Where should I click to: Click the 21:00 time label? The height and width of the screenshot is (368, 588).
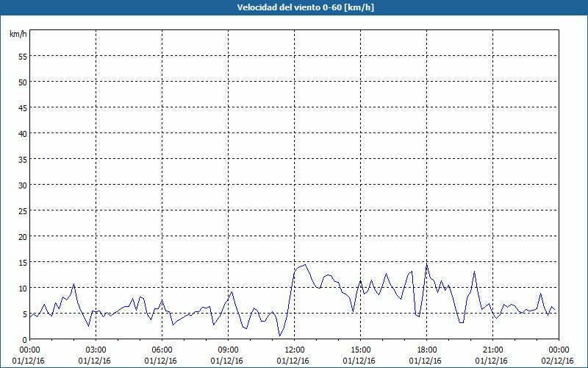click(x=492, y=350)
